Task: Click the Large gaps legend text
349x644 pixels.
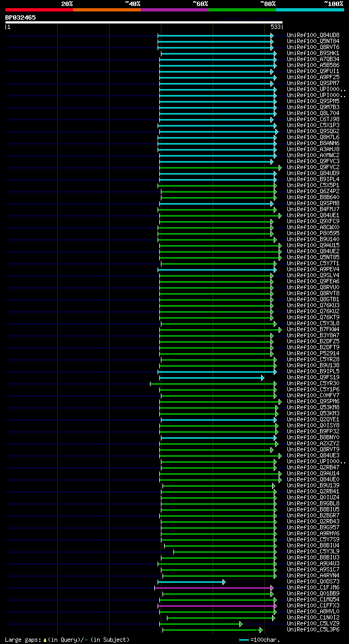Action: (x=67, y=640)
